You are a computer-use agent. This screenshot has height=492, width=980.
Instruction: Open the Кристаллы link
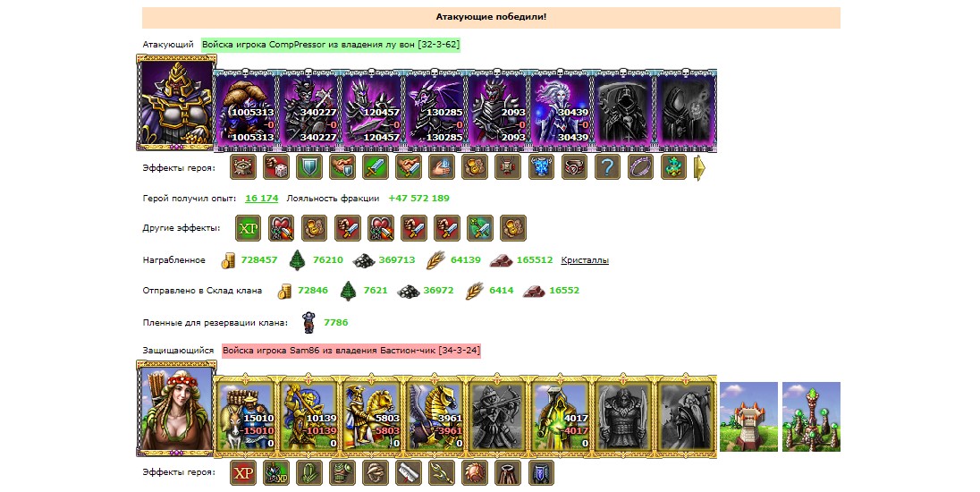(x=585, y=260)
